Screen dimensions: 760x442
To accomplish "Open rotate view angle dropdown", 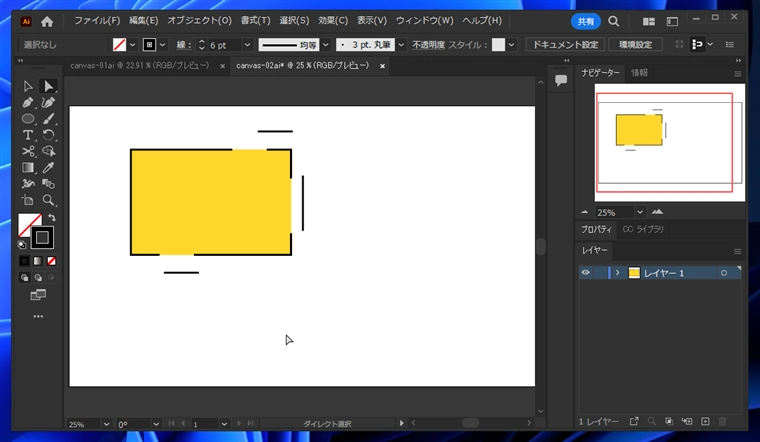I will click(x=156, y=424).
